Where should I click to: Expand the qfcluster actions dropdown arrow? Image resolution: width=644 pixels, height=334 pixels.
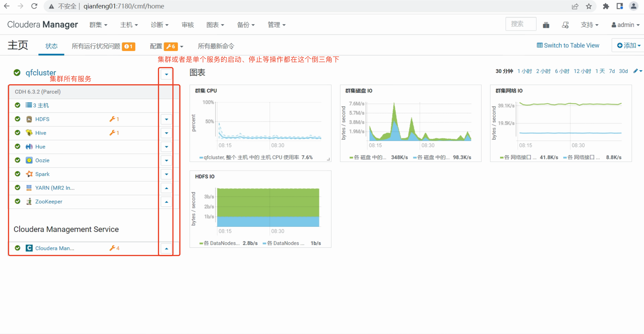pos(166,74)
